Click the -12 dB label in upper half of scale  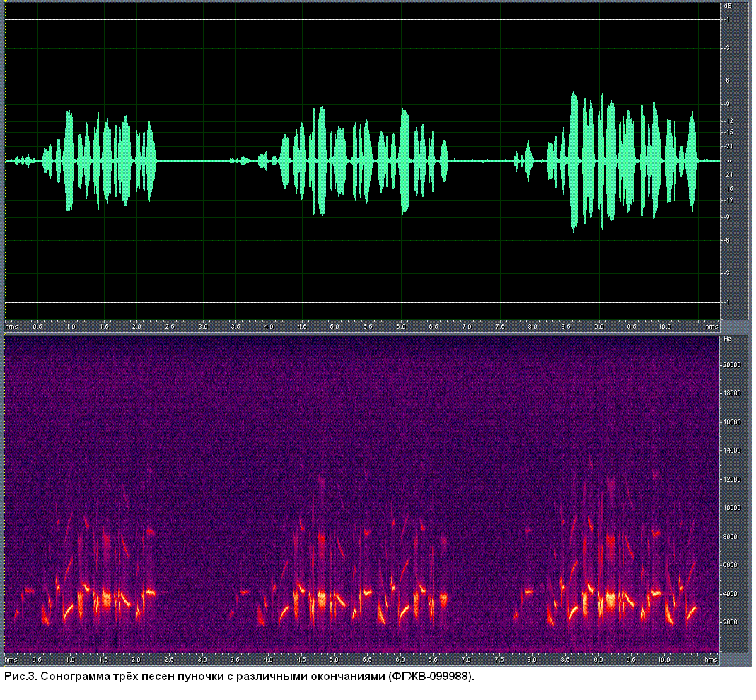pyautogui.click(x=728, y=120)
